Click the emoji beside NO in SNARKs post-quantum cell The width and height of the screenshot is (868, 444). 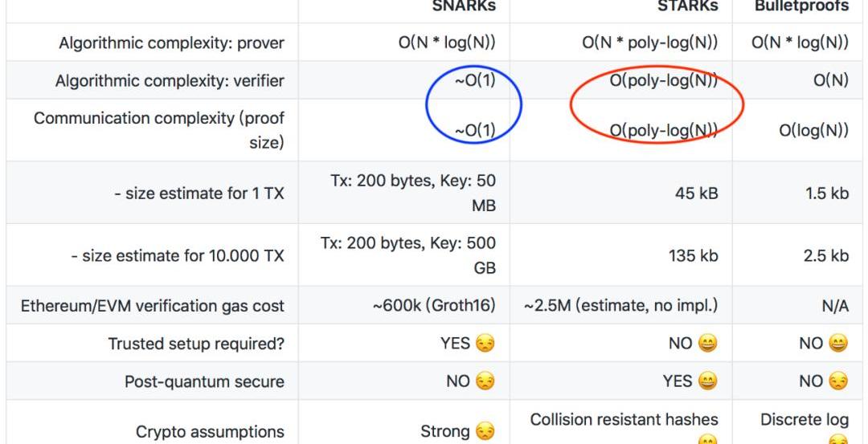pos(485,382)
